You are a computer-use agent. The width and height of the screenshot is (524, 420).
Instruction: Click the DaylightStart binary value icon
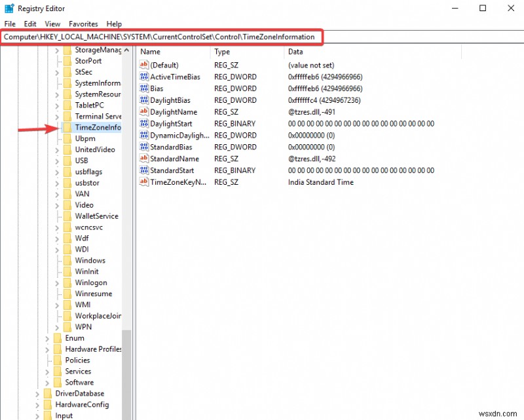[144, 124]
